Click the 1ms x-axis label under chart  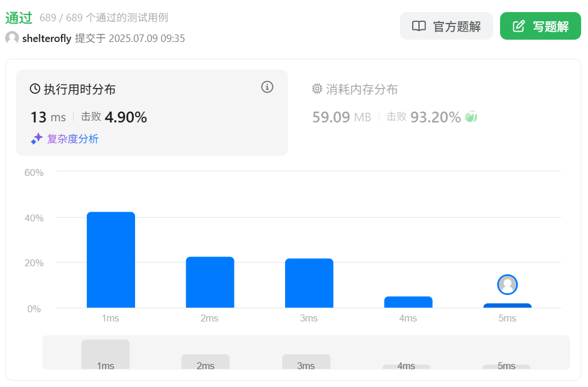point(110,318)
